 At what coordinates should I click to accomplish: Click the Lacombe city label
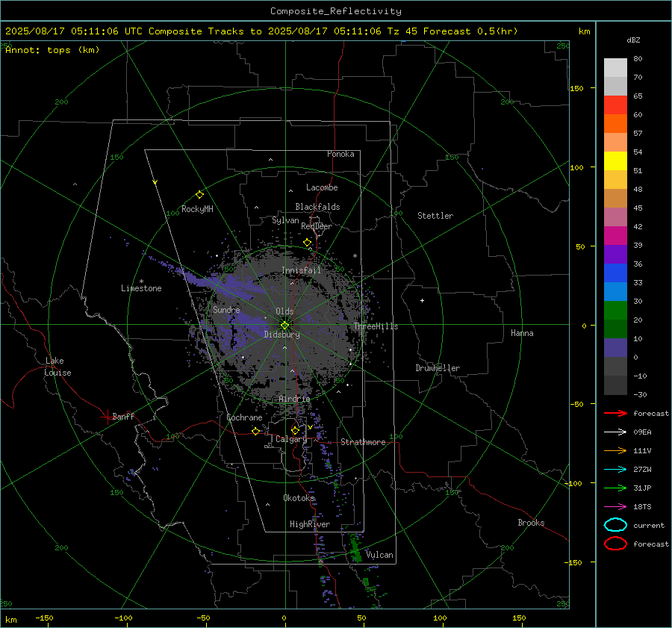click(x=322, y=187)
